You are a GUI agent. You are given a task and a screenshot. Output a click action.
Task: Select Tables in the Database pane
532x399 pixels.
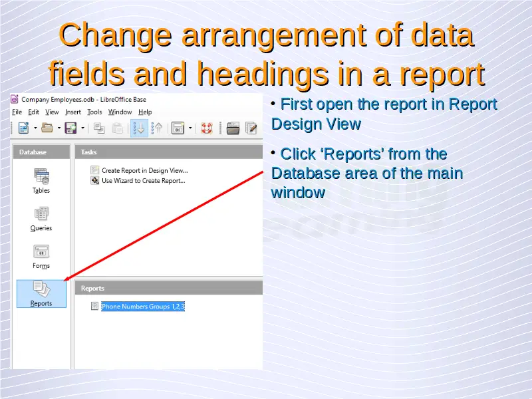point(41,181)
